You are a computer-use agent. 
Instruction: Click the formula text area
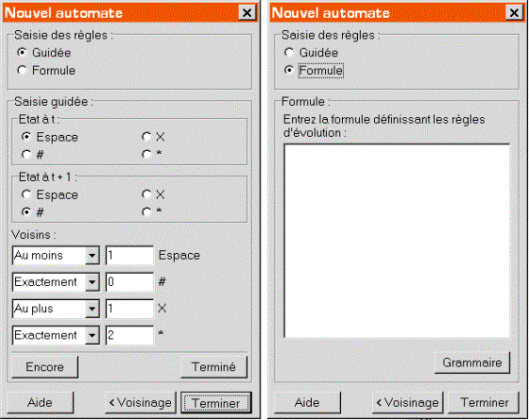397,241
